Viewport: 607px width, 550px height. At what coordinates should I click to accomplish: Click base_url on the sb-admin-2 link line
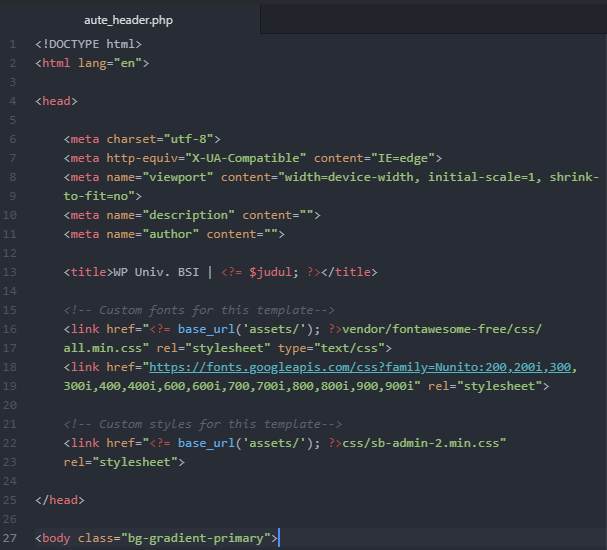click(206, 443)
